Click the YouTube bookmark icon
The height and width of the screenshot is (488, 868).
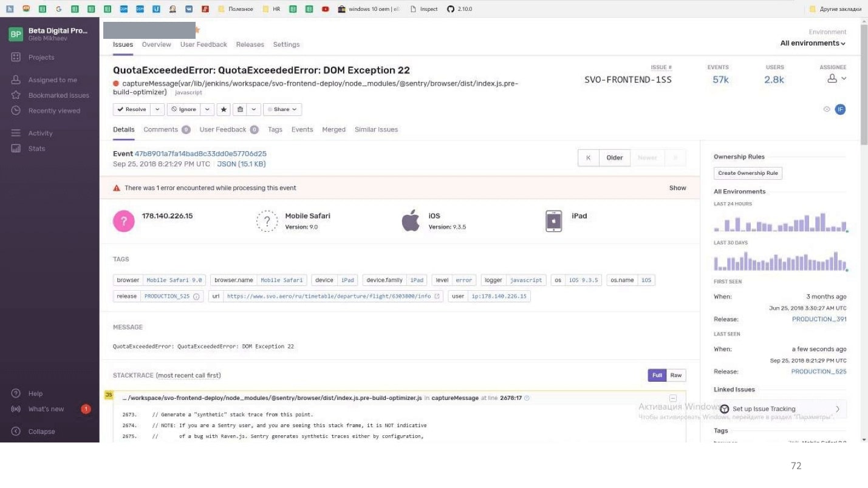pyautogui.click(x=326, y=9)
